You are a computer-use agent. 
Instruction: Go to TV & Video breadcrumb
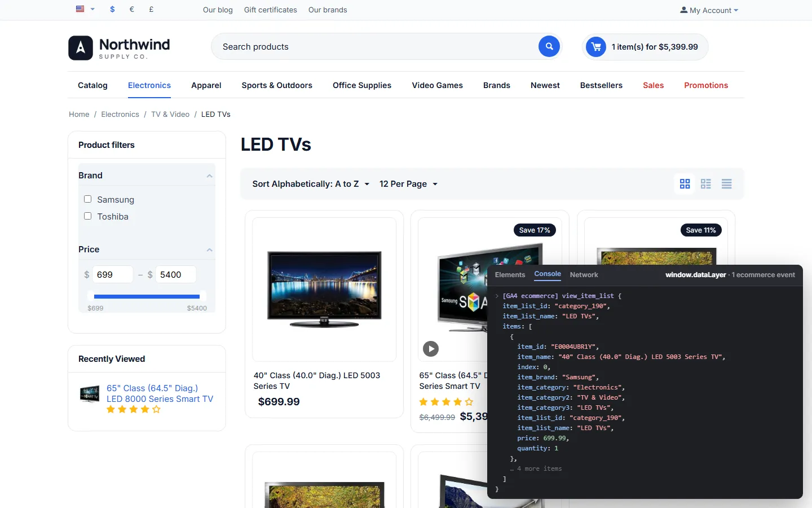[170, 114]
